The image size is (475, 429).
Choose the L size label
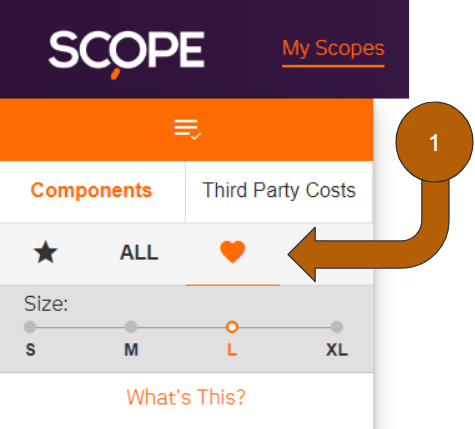232,350
